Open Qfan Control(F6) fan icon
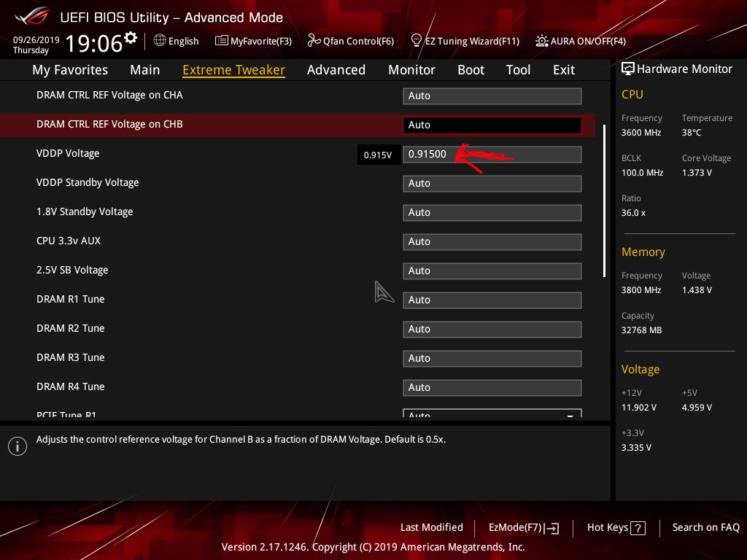747x560 pixels. point(314,41)
